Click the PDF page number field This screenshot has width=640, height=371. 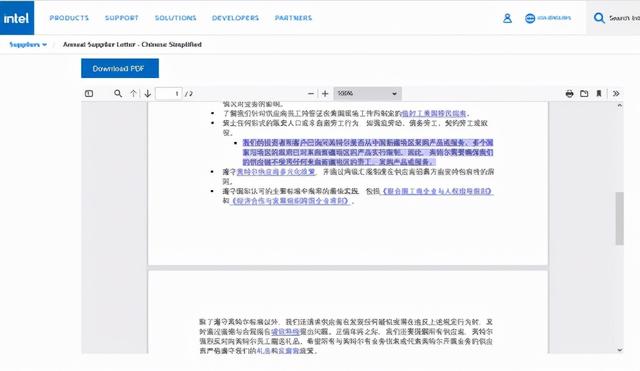point(169,93)
